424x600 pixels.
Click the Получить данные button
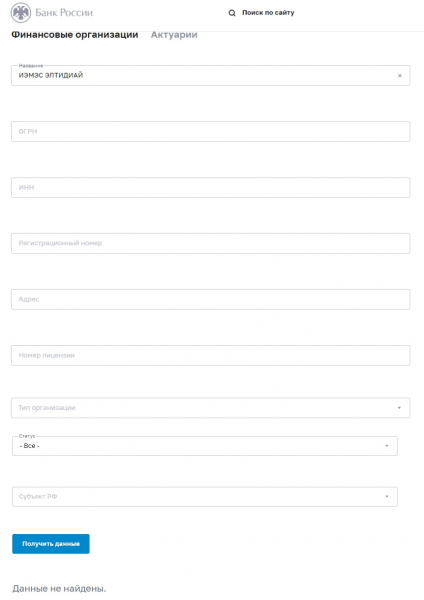(51, 544)
